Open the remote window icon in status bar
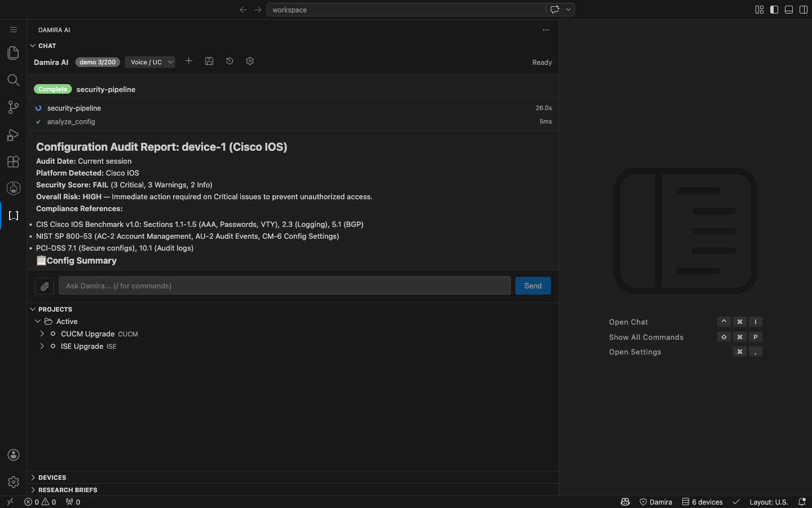The image size is (812, 508). click(10, 502)
